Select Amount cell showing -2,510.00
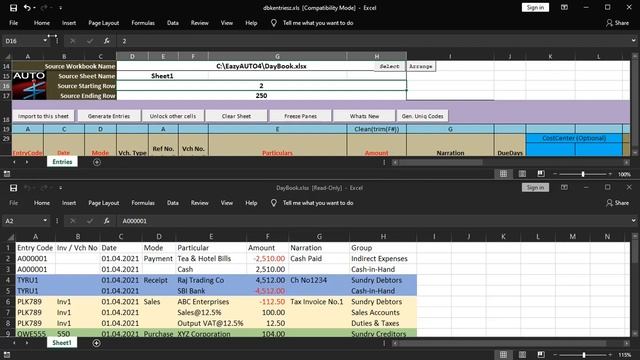The height and width of the screenshot is (360, 640). pyautogui.click(x=267, y=258)
